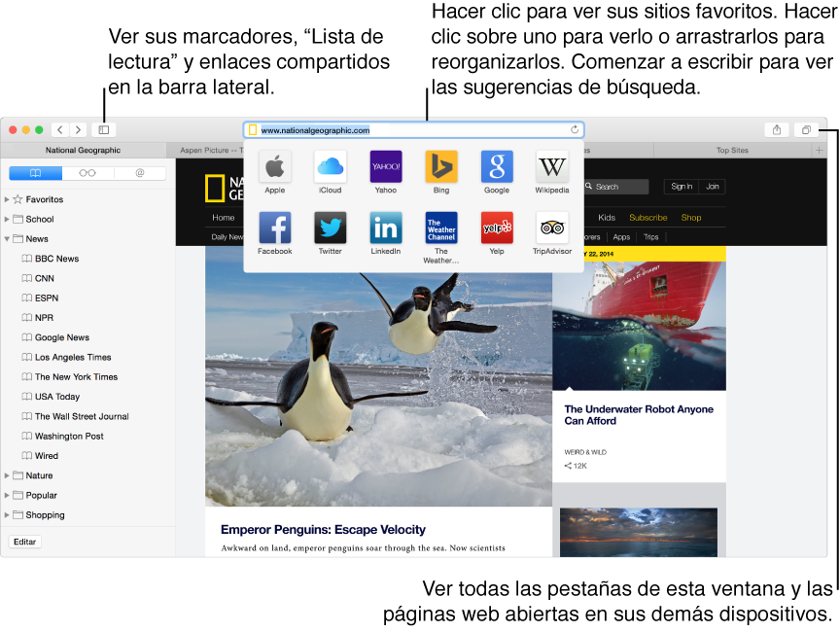This screenshot has width=840, height=632.
Task: Expand the Favoritos folder
Action: tap(7, 199)
